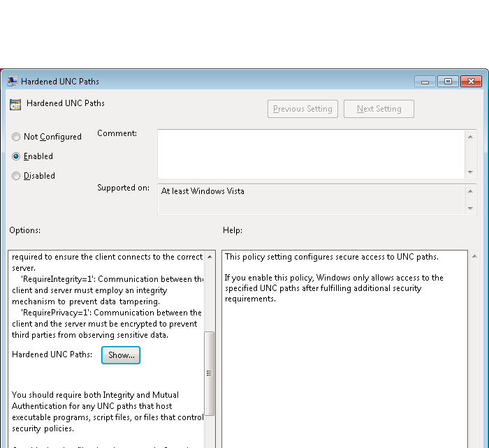Click the Supported on scroll down arrow
This screenshot has height=448, width=489.
[470, 208]
